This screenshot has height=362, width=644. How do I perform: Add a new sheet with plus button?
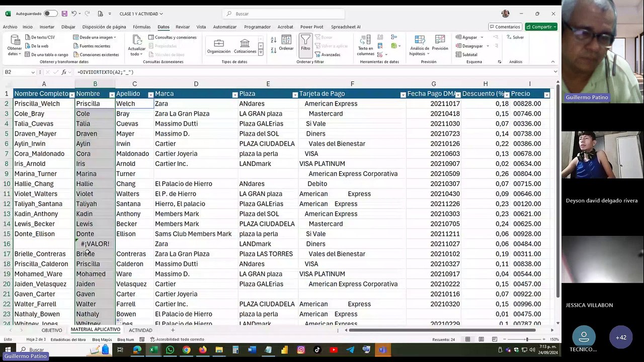pos(173,330)
